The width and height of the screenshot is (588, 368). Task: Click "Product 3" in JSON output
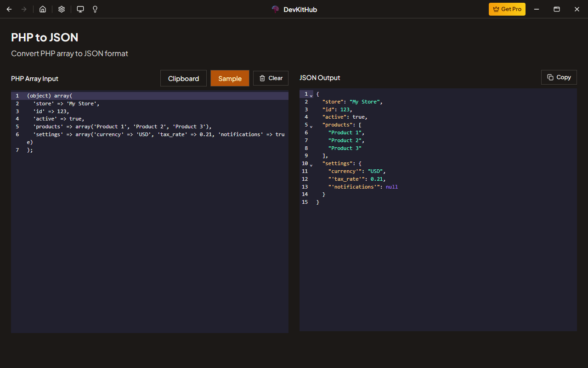(x=345, y=148)
